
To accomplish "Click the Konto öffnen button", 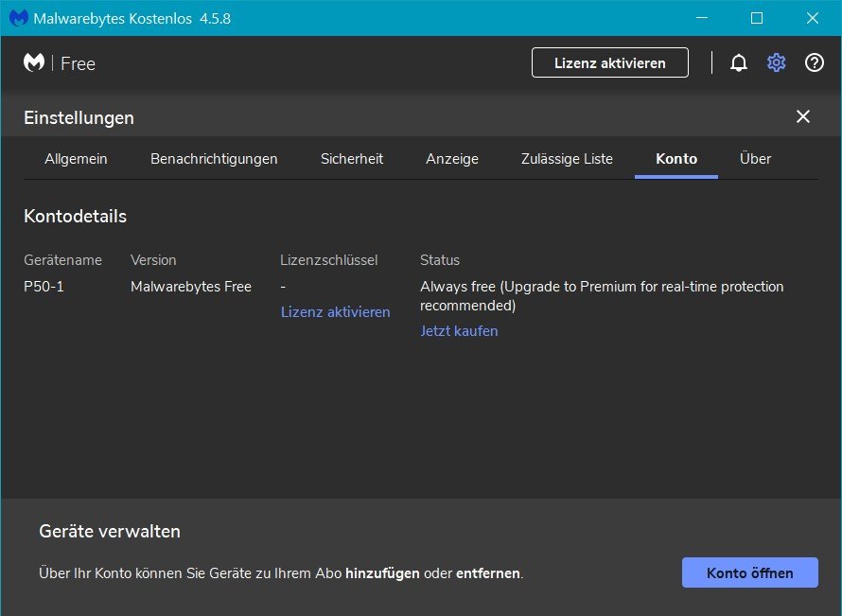I will [x=749, y=572].
